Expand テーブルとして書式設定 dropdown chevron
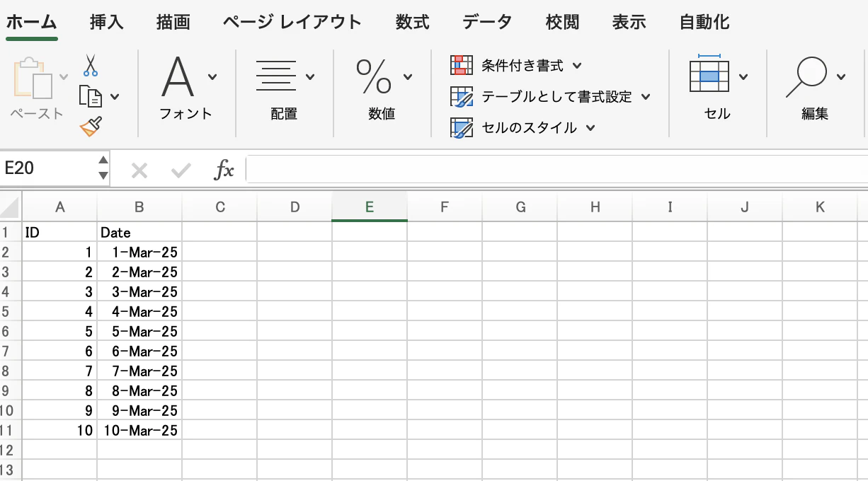The height and width of the screenshot is (481, 868). pyautogui.click(x=646, y=97)
